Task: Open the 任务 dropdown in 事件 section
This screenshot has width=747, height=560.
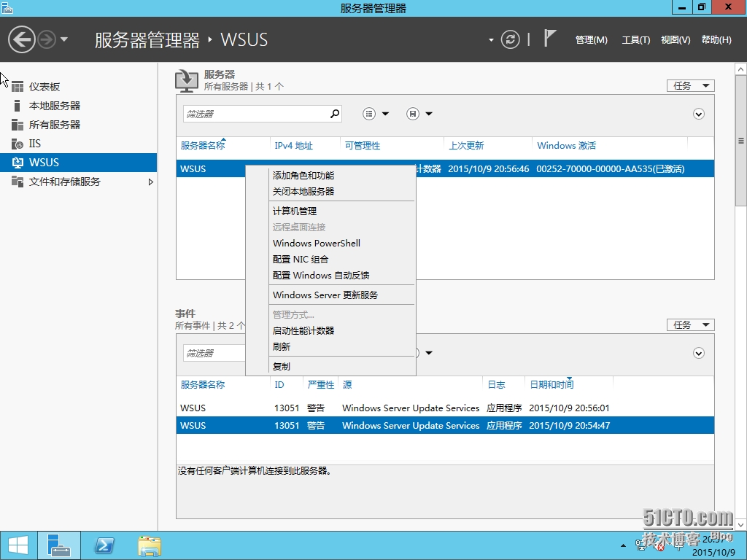Action: click(690, 324)
